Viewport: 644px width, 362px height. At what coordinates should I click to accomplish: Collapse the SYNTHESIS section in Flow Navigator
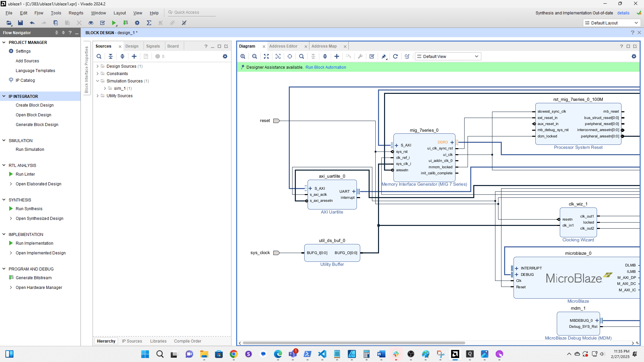(x=4, y=200)
